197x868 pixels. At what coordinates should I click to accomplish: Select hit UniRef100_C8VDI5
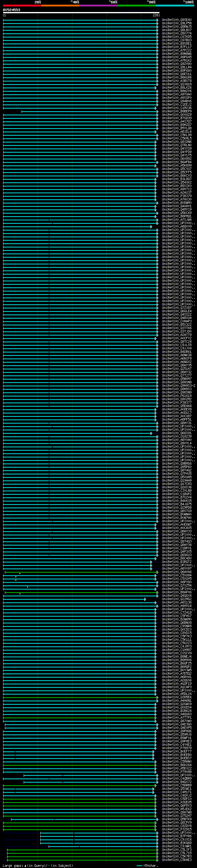(x=177, y=633)
